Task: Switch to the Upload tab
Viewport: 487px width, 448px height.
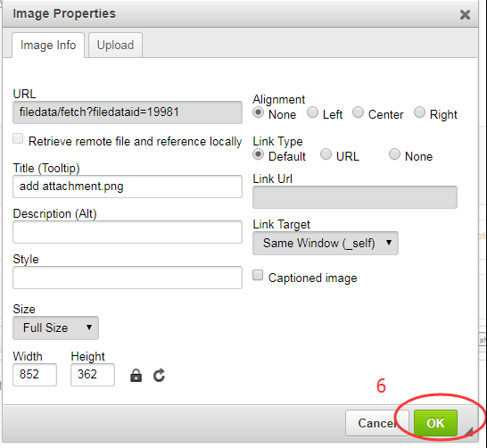Action: click(x=116, y=45)
